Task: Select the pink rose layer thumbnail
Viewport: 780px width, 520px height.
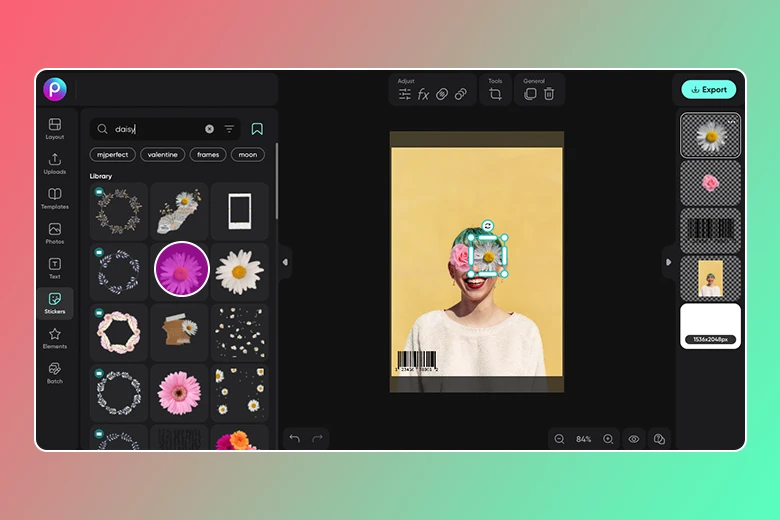Action: [x=710, y=182]
